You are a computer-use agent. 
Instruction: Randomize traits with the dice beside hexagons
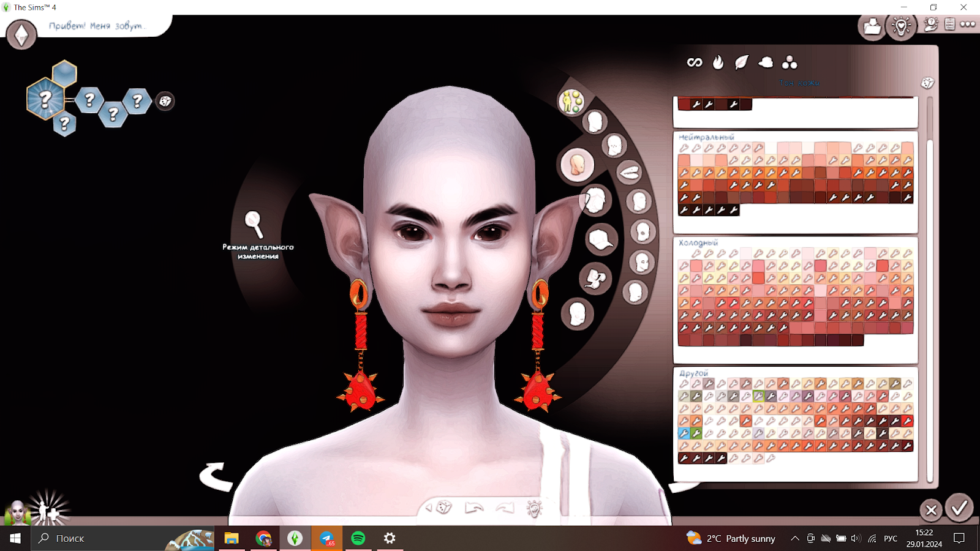point(165,101)
